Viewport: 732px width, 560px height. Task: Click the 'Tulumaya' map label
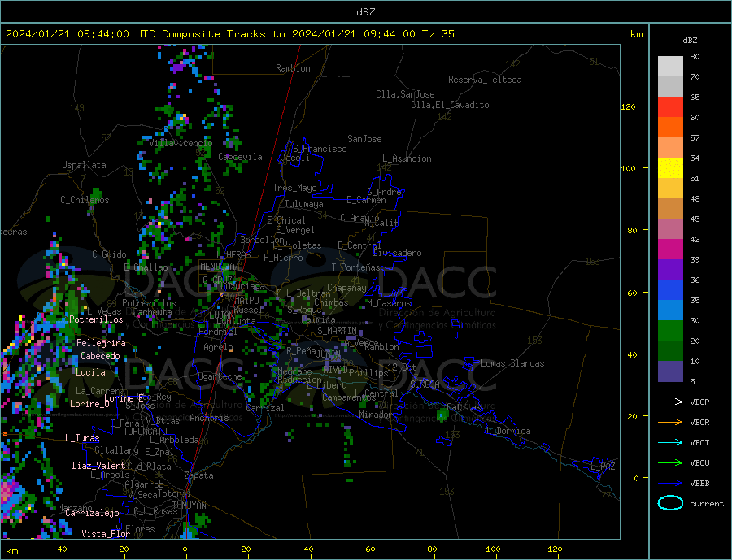(x=304, y=204)
